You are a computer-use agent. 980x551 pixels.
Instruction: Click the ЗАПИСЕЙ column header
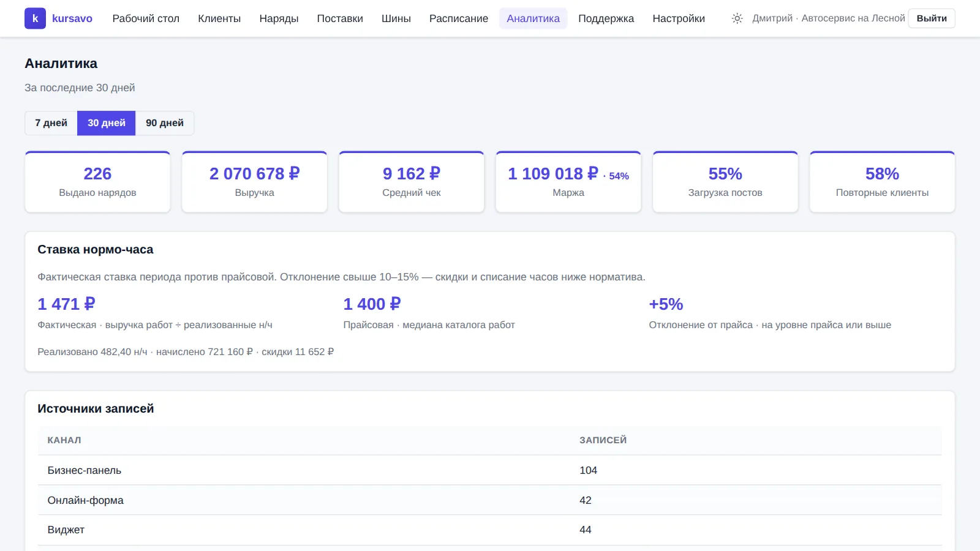pyautogui.click(x=603, y=440)
